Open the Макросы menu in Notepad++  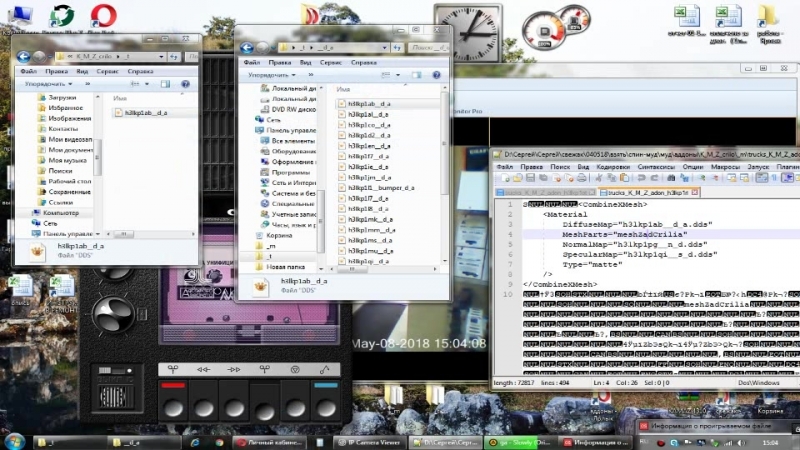(x=724, y=167)
